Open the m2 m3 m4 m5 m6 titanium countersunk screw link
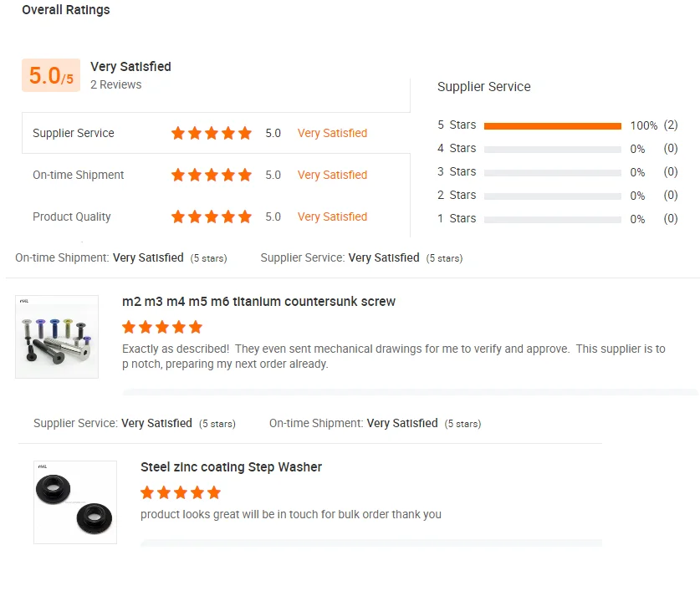The image size is (700, 596). coord(258,302)
